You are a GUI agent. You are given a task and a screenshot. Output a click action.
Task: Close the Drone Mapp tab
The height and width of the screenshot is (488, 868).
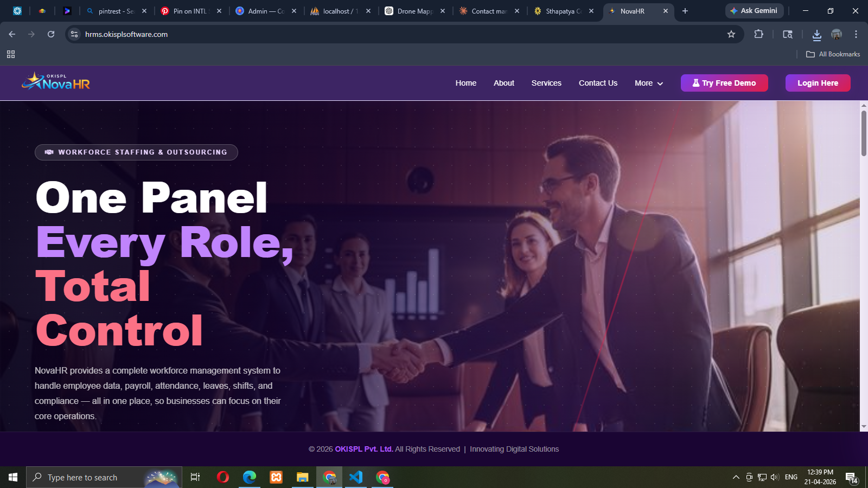[443, 11]
